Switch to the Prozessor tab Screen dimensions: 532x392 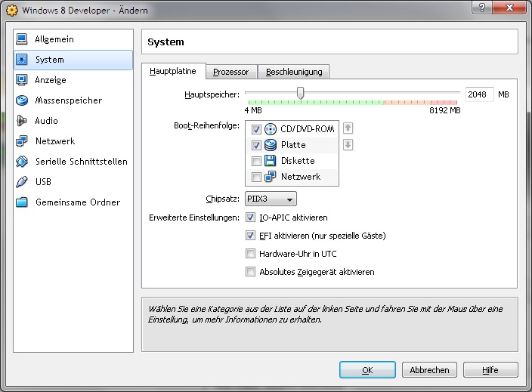[231, 72]
